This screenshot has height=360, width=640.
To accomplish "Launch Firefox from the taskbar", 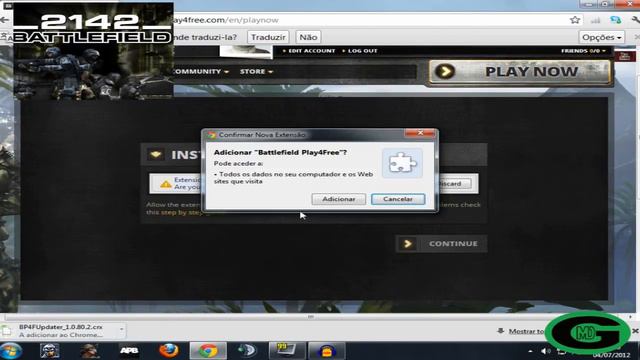I will [x=169, y=351].
